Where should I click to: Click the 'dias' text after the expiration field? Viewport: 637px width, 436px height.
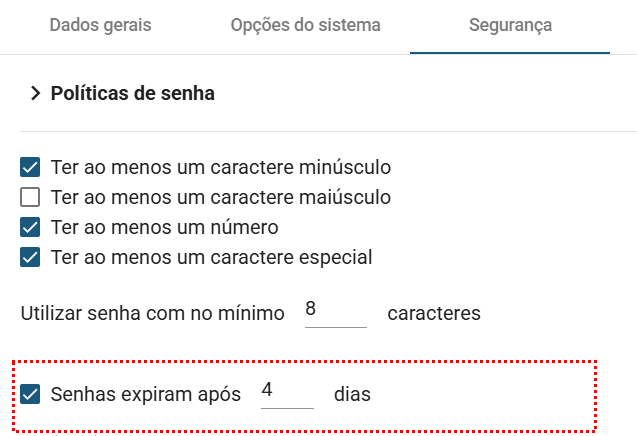coord(352,394)
